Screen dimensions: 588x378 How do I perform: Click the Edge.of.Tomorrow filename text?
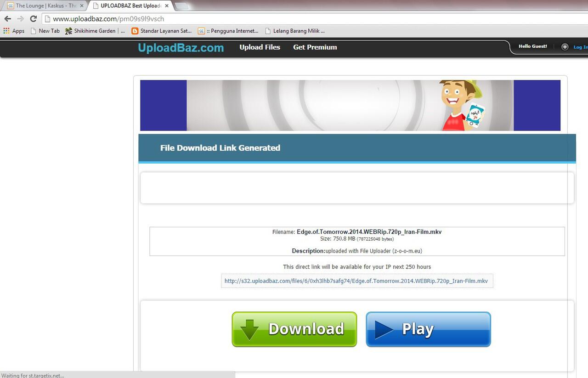coord(369,232)
